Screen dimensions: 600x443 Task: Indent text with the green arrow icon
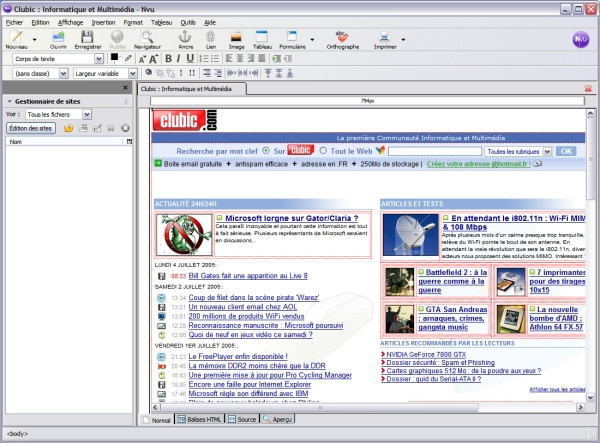point(276,59)
